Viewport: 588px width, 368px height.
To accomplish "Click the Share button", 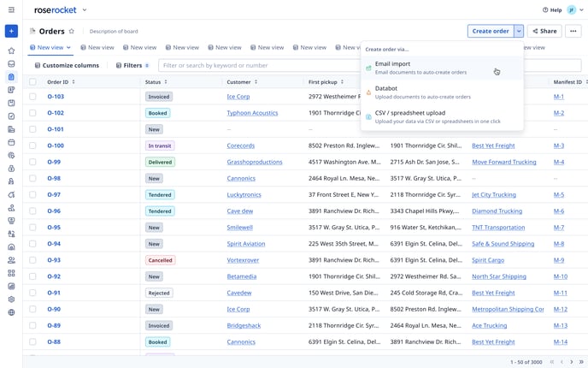I will (544, 31).
